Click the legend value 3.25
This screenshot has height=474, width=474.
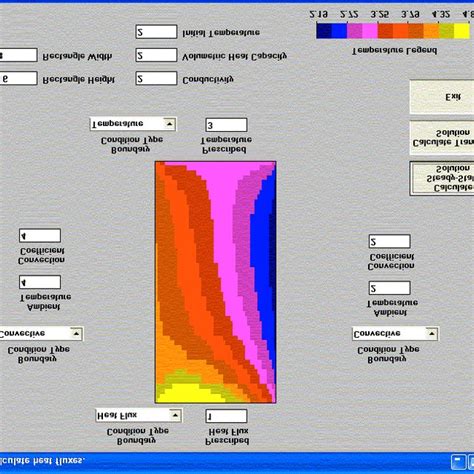click(x=379, y=14)
